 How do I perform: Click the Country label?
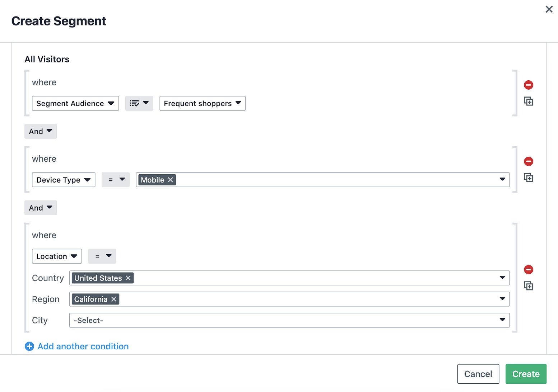[x=48, y=278]
